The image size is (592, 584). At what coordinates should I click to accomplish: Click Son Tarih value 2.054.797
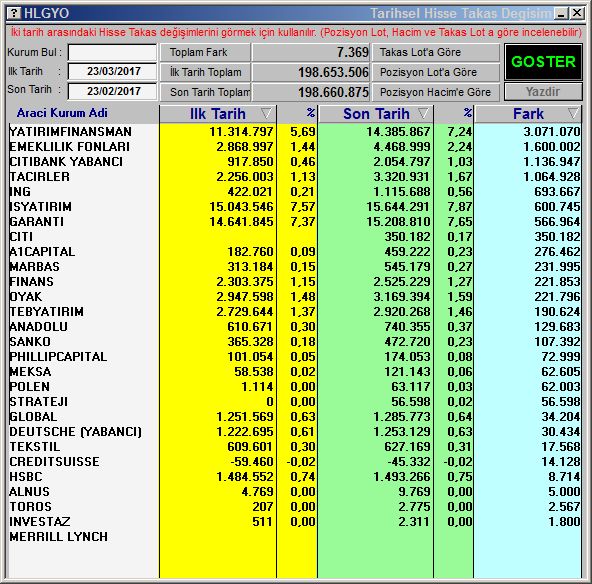[402, 162]
